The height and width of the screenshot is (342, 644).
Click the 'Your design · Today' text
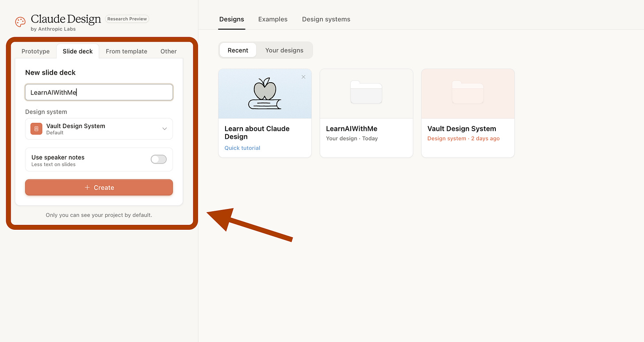(352, 138)
